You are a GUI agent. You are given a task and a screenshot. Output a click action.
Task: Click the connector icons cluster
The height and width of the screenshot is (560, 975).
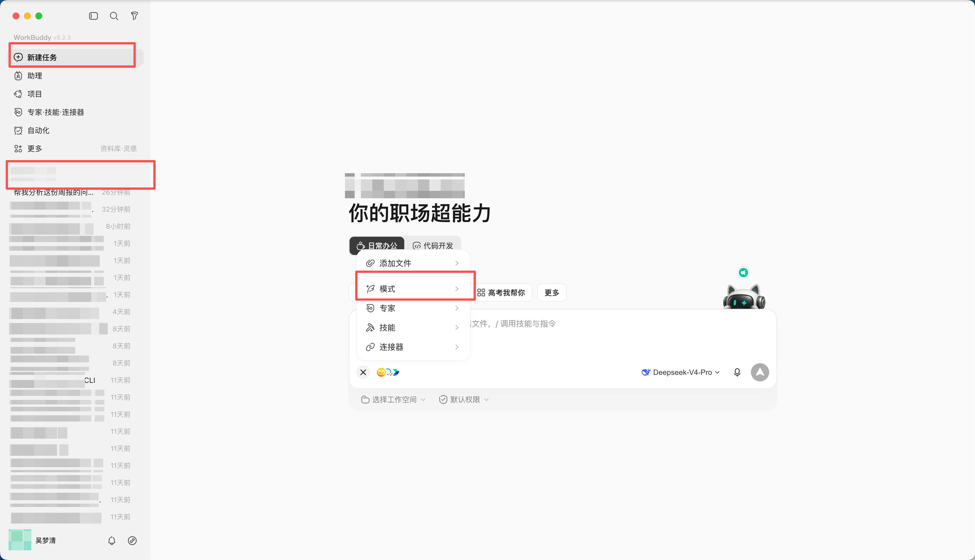click(388, 372)
